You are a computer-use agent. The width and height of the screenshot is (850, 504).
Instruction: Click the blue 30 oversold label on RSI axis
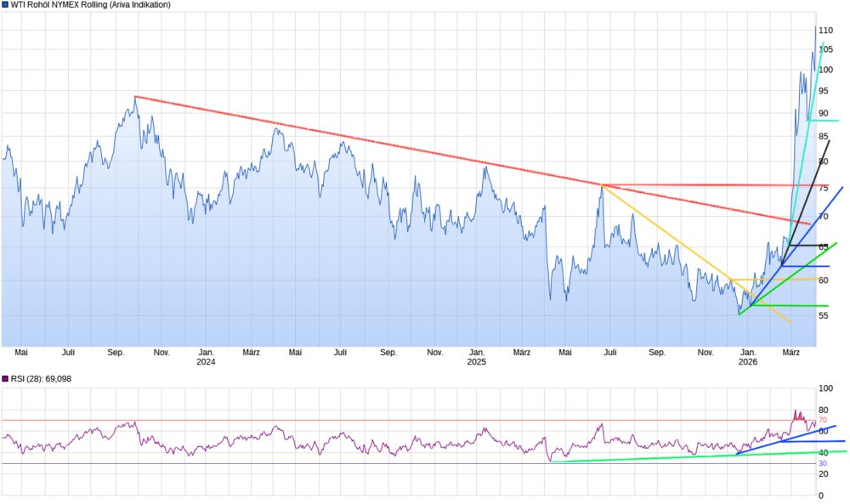(x=822, y=463)
